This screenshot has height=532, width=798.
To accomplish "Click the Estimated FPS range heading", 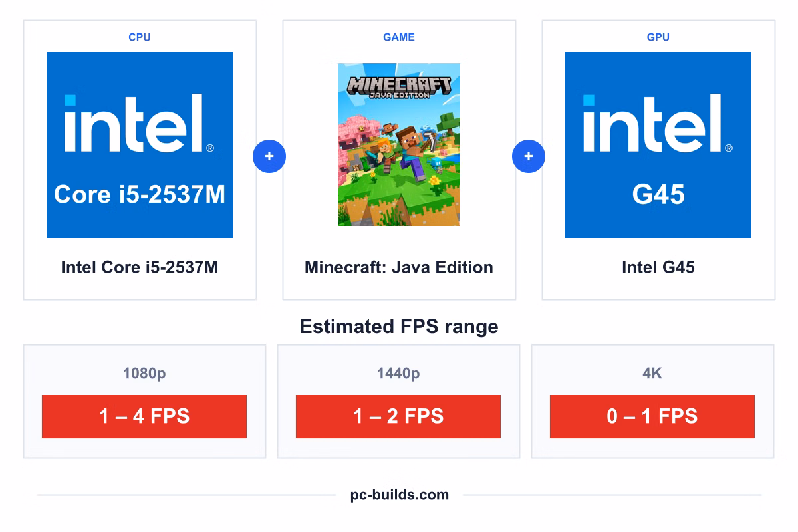I will point(399,327).
